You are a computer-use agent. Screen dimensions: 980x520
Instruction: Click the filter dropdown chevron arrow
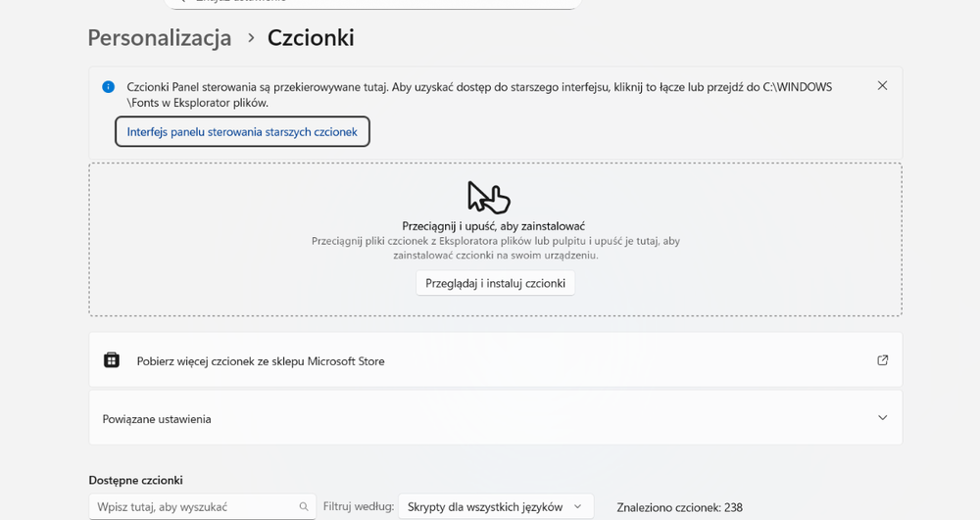click(577, 507)
